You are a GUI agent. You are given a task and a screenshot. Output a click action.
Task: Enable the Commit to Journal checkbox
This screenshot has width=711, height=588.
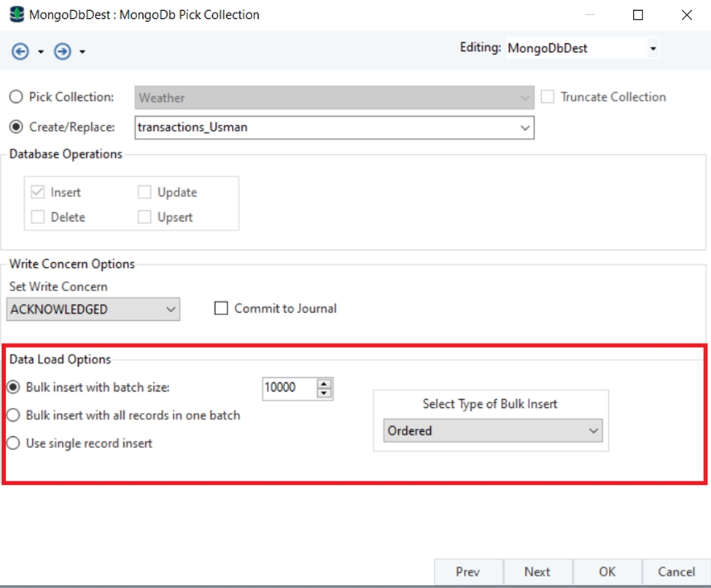coord(221,309)
